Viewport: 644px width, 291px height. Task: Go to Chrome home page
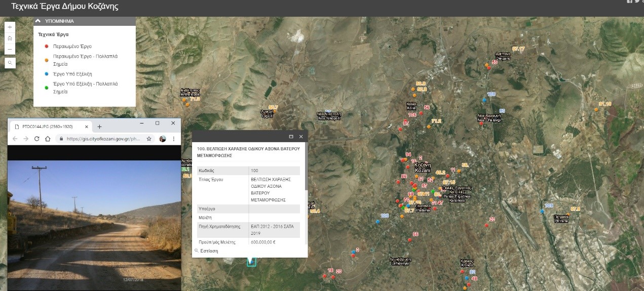pos(48,139)
